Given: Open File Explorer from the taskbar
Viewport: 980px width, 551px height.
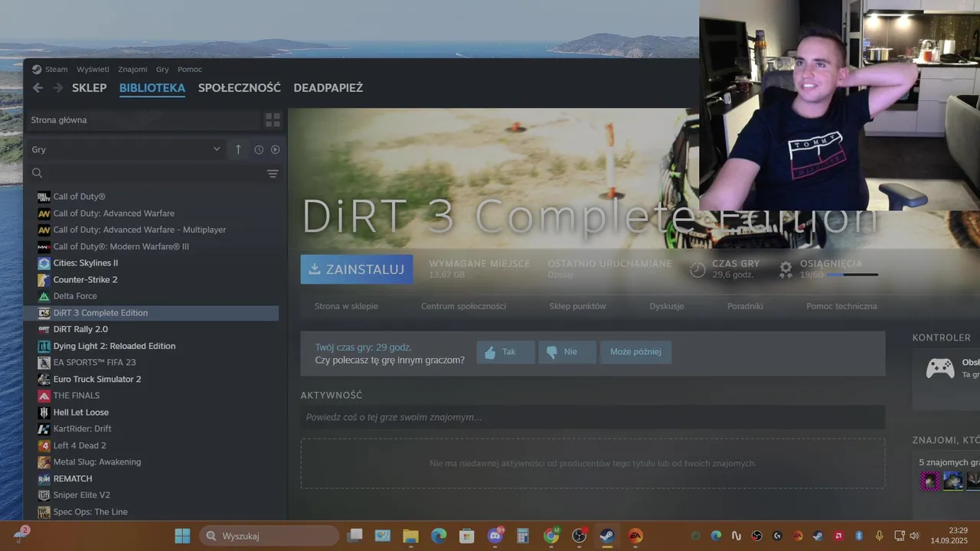Looking at the screenshot, I should (x=411, y=536).
